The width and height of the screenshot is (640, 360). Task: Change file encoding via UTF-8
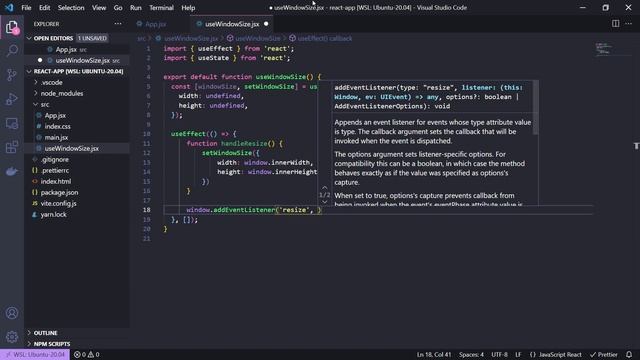[500, 354]
